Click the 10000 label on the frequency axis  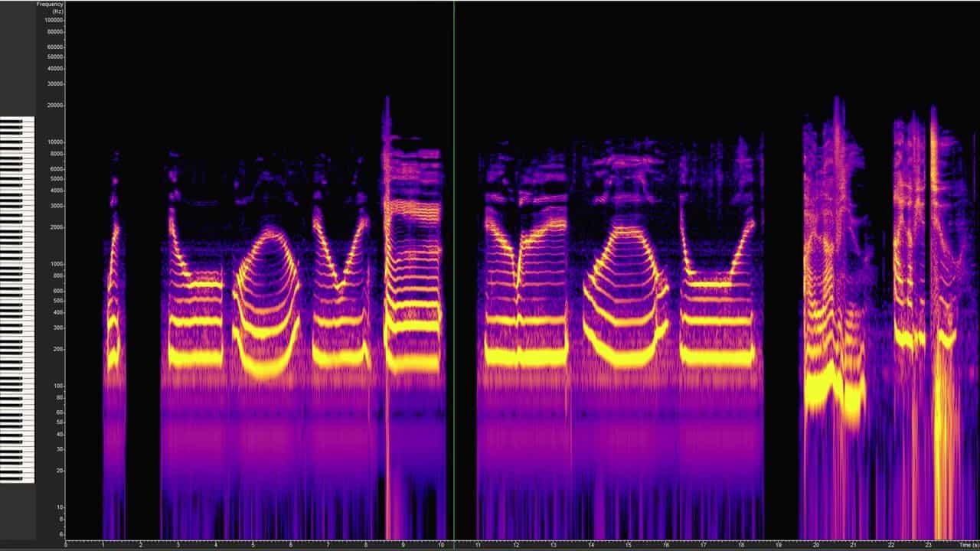point(55,142)
